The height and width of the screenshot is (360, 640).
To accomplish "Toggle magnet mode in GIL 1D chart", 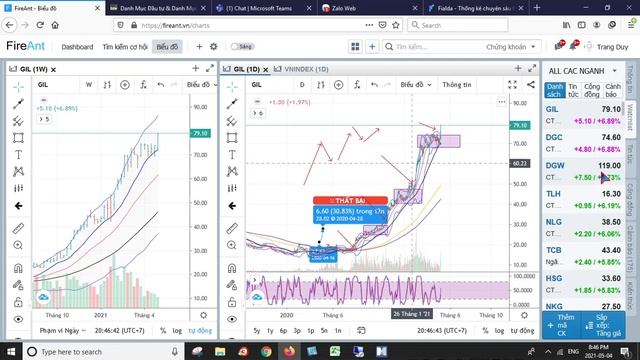I will tap(232, 268).
